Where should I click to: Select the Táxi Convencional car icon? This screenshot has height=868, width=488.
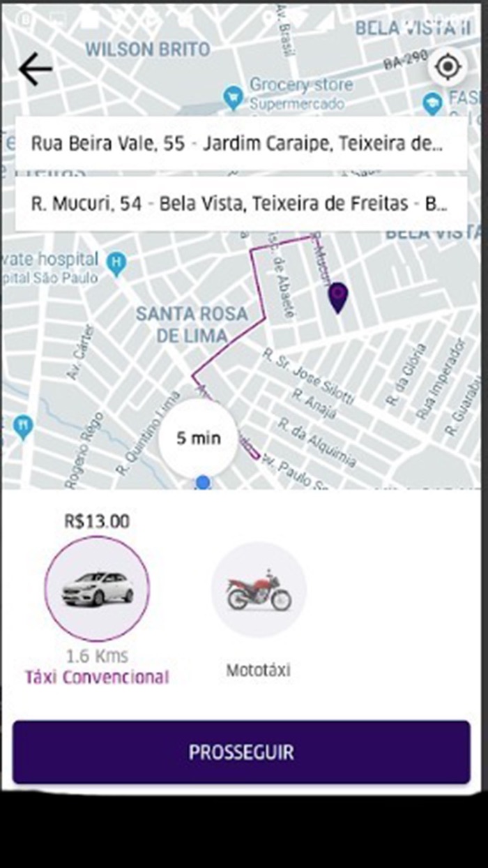tap(98, 590)
